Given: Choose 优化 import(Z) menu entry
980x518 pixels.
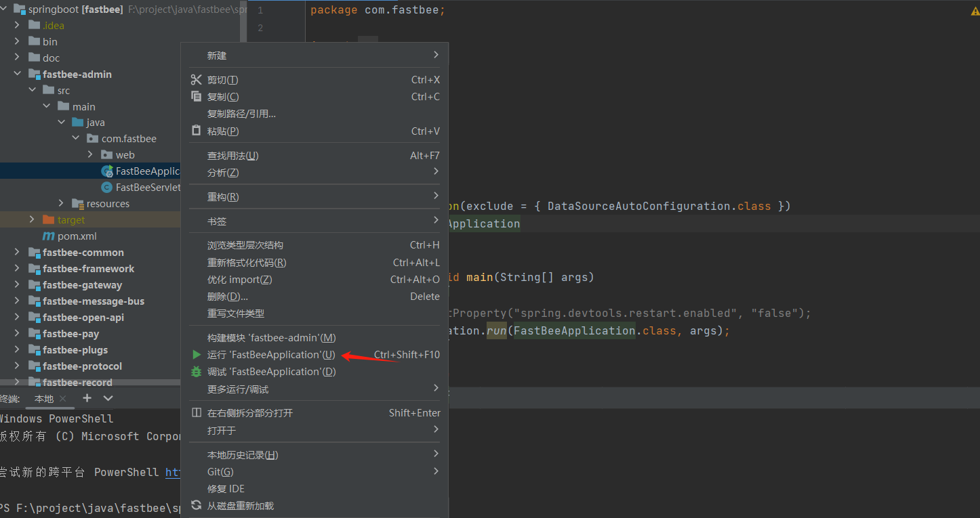Looking at the screenshot, I should click(314, 280).
